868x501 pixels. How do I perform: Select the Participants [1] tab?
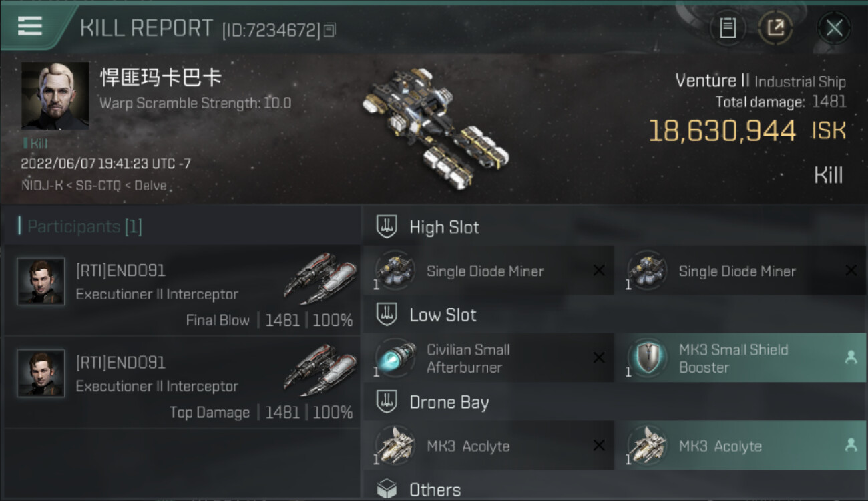coord(80,226)
